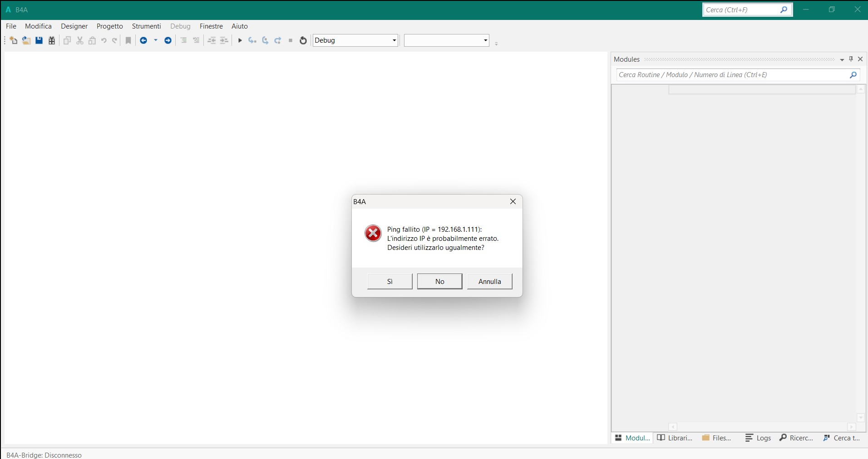Open the toolbar overflow options arrow
This screenshot has height=459, width=868.
(496, 44)
